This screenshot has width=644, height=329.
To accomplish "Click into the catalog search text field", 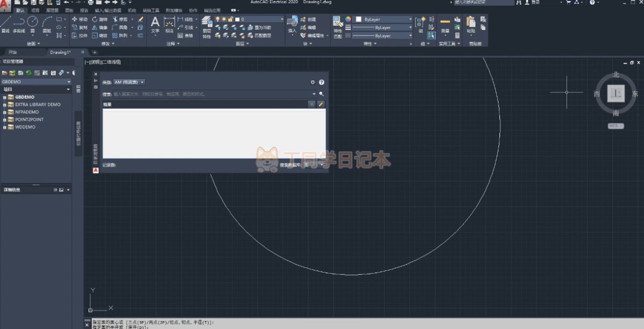I will click(209, 94).
